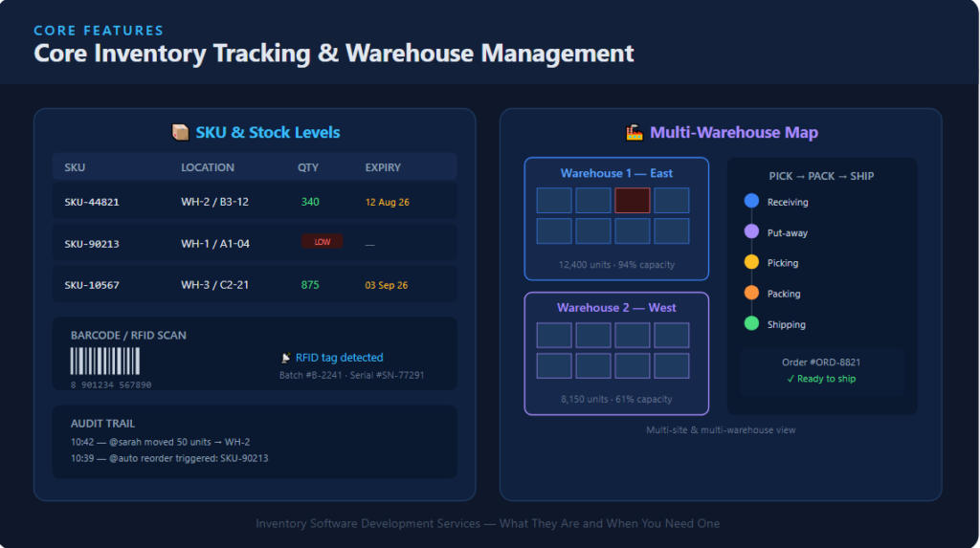This screenshot has width=980, height=548.
Task: Click the QTY column header
Action: [x=307, y=167]
